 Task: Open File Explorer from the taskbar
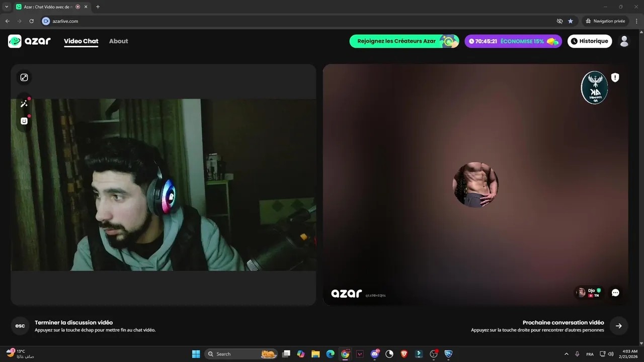pyautogui.click(x=315, y=354)
